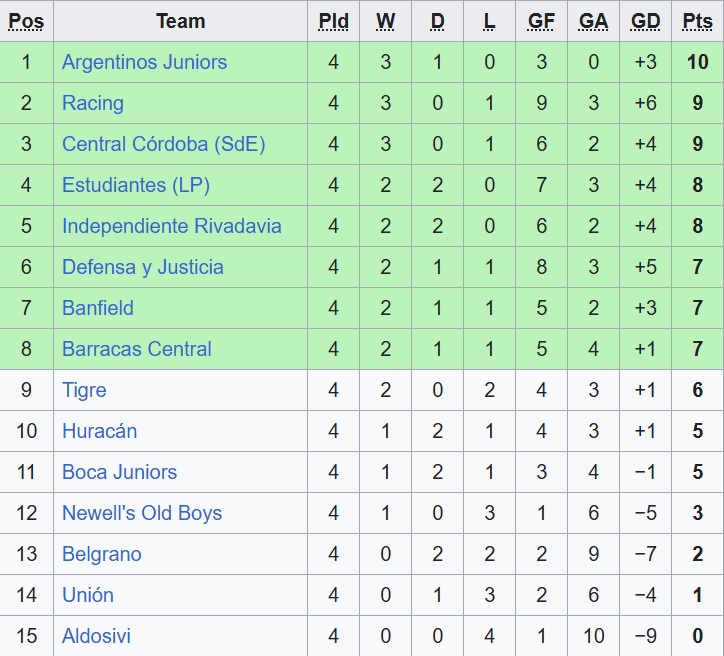
Task: Click the Pld column header
Action: [x=333, y=21]
